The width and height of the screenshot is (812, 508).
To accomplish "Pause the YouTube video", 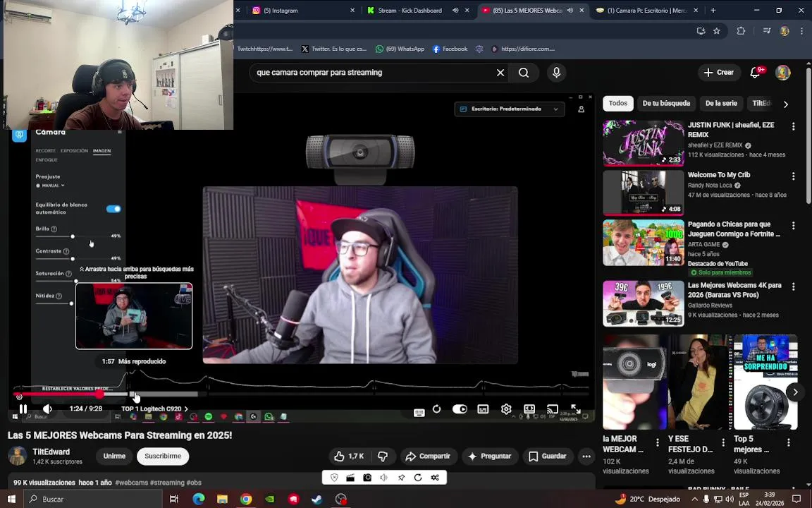I will pyautogui.click(x=23, y=409).
